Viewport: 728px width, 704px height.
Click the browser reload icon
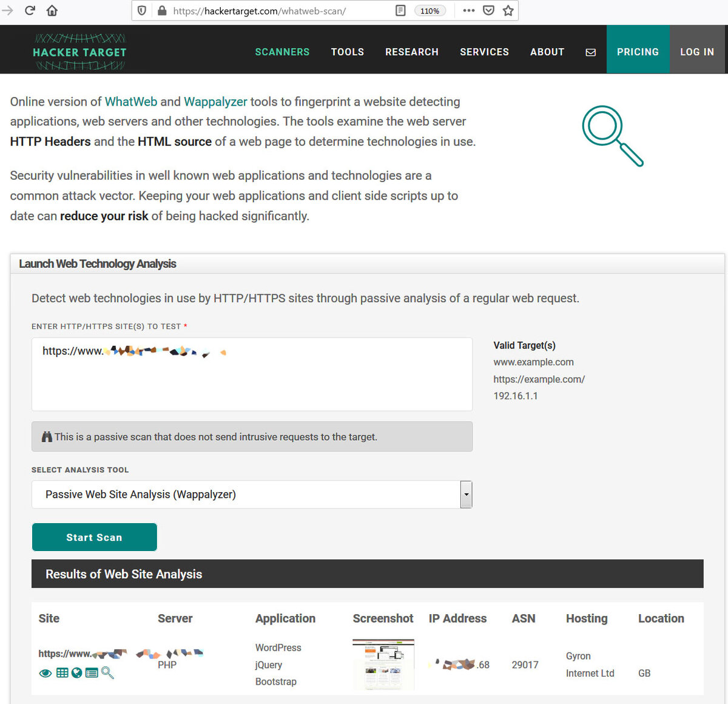click(x=30, y=10)
